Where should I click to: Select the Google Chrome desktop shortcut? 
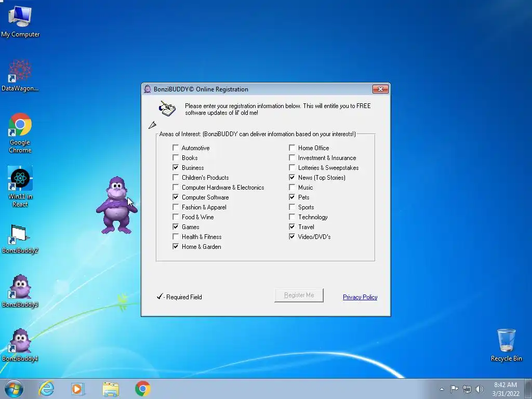point(20,132)
